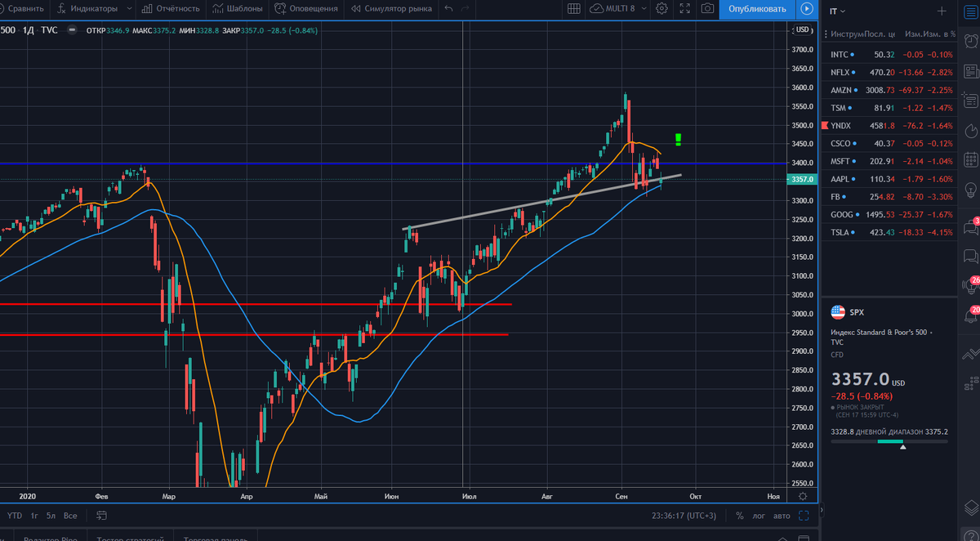The image size is (980, 541).
Task: Select the YTD date range
Action: (15, 516)
